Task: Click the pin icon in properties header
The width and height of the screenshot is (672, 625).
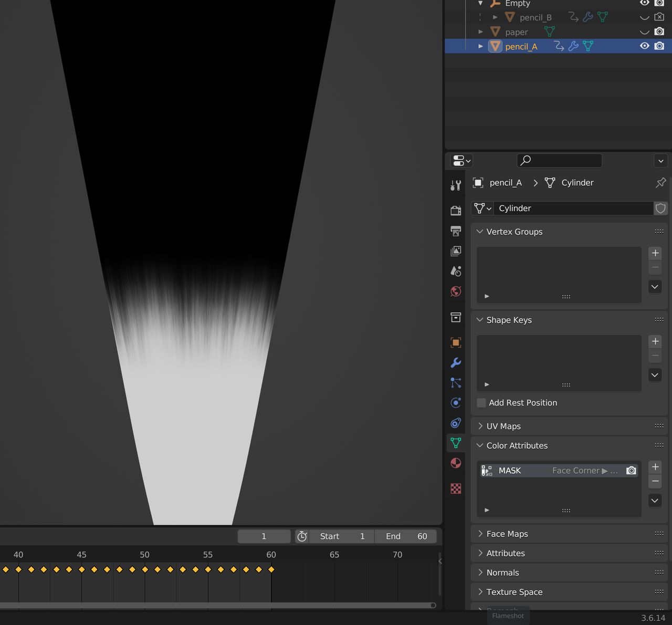Action: pyautogui.click(x=660, y=183)
